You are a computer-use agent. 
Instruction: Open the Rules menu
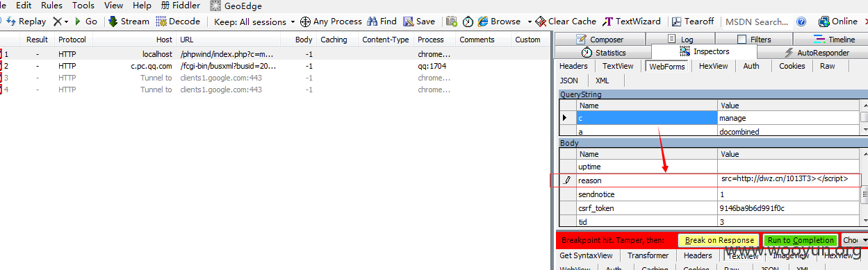click(51, 5)
